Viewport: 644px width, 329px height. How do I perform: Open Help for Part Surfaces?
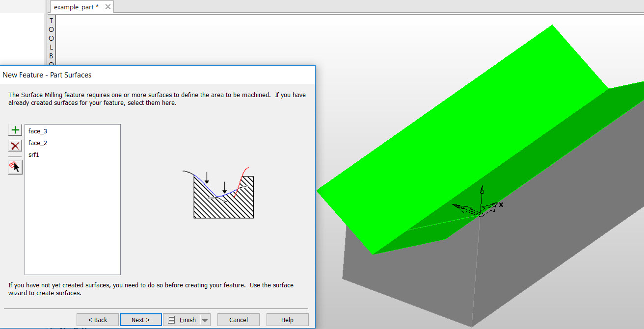click(287, 319)
